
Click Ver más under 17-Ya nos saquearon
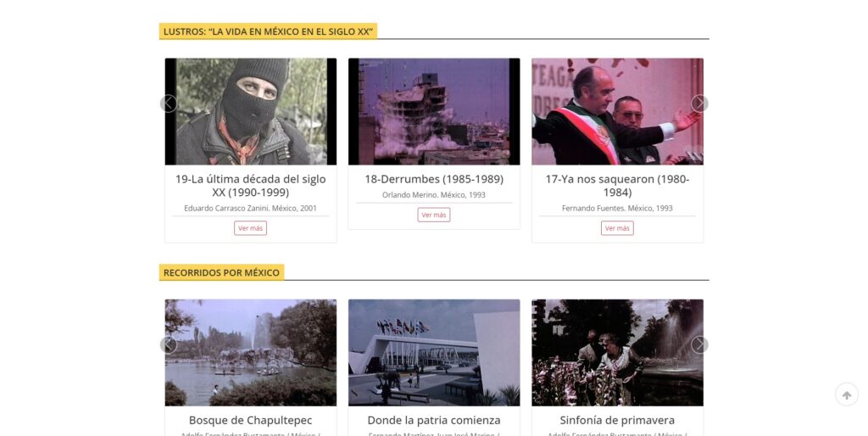617,228
